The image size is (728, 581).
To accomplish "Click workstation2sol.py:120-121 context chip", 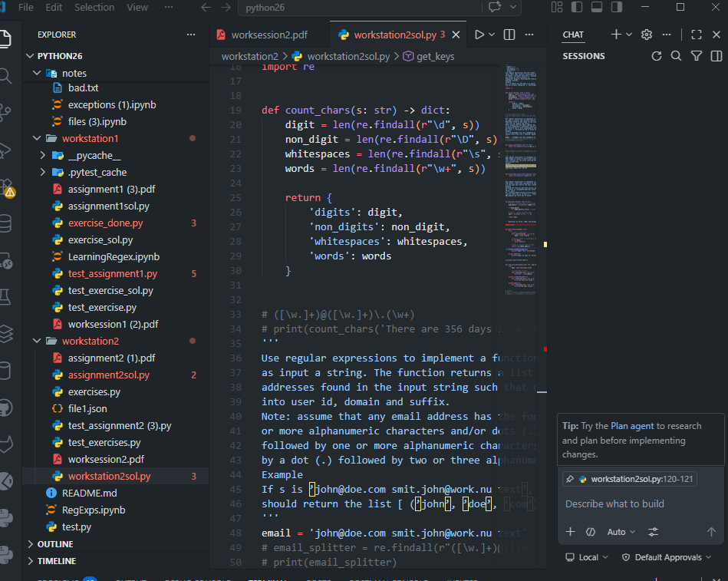I will tap(630, 479).
